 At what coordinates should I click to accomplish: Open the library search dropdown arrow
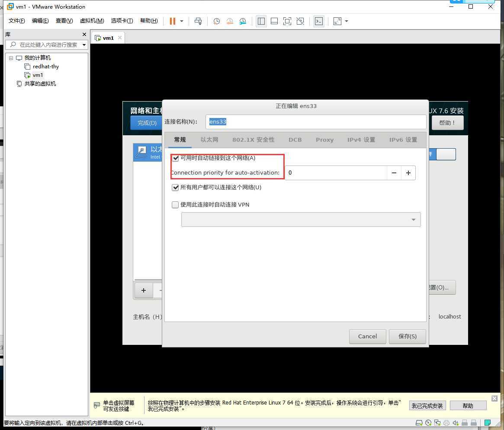[x=84, y=45]
